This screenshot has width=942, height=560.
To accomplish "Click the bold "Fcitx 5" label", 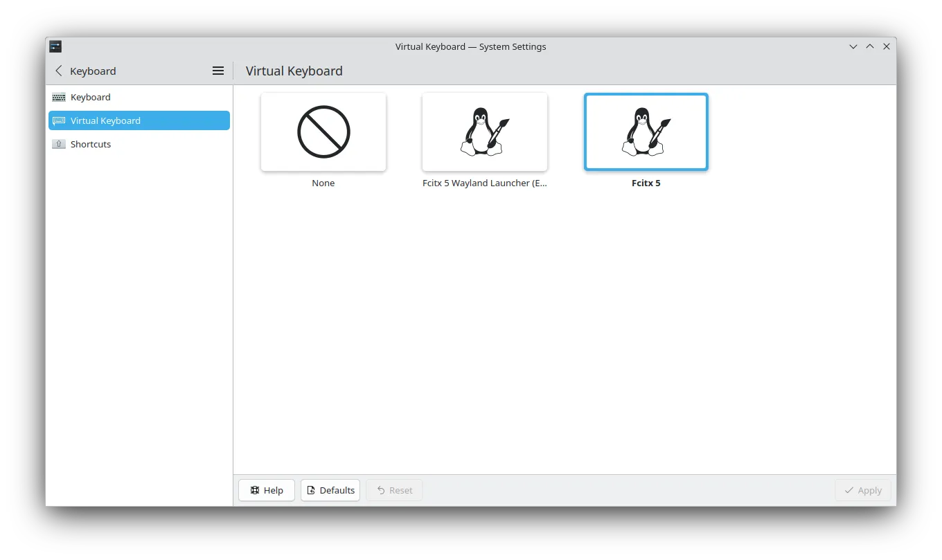I will click(x=646, y=183).
